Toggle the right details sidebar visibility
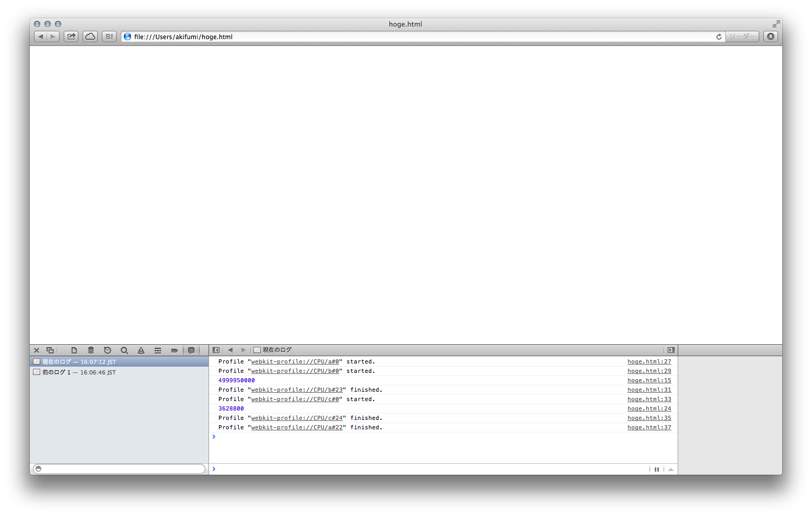This screenshot has height=516, width=812. click(x=671, y=350)
